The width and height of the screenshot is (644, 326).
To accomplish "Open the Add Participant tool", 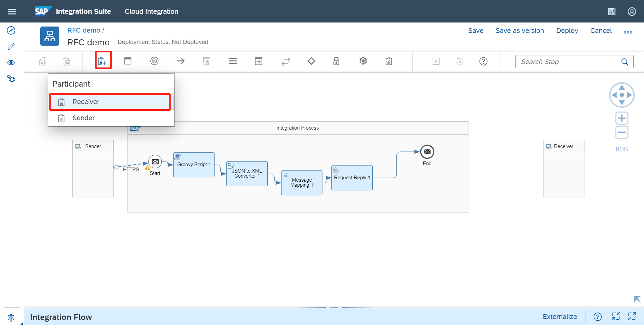I will [x=103, y=61].
